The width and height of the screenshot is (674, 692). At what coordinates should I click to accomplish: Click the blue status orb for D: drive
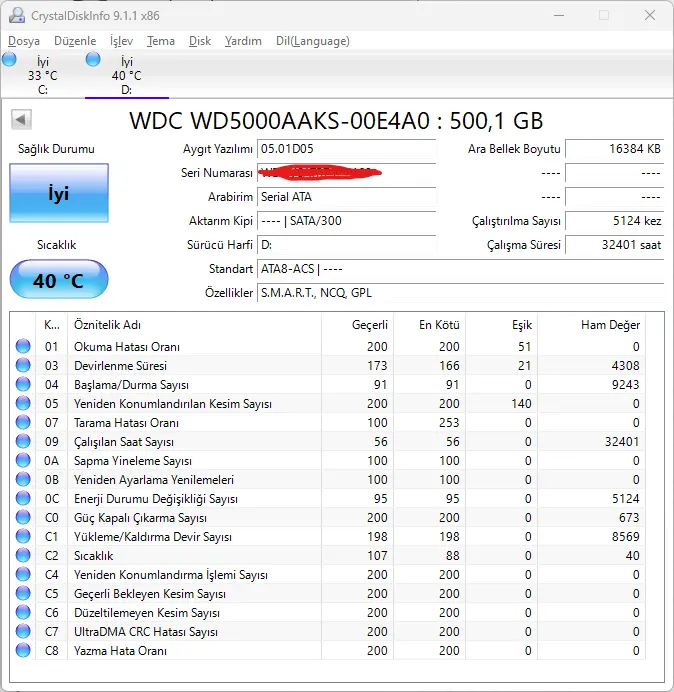point(93,59)
